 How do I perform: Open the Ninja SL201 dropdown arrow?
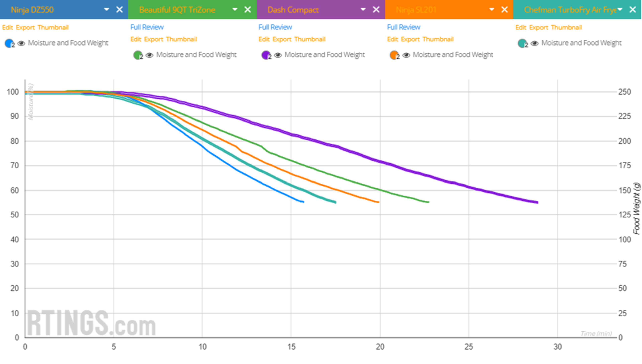[x=491, y=10]
